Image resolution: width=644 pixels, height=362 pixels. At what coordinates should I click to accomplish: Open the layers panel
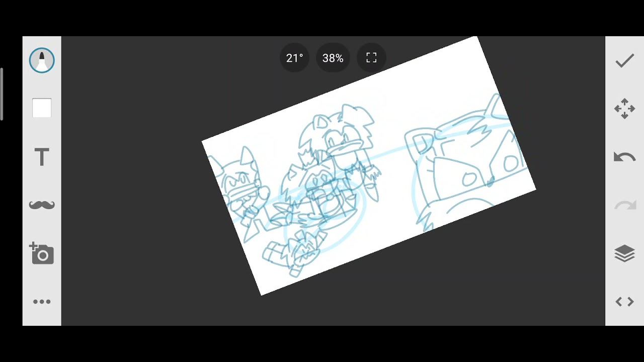pos(624,253)
